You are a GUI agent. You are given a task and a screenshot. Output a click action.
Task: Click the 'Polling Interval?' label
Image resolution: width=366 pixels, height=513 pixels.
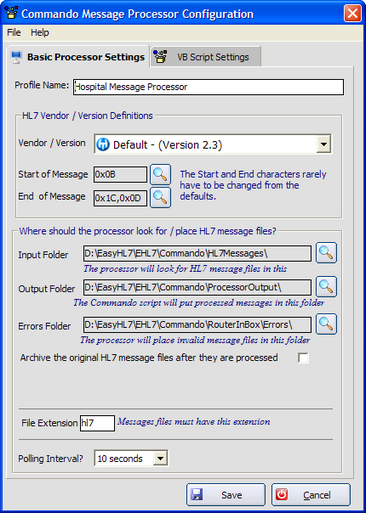click(x=51, y=459)
